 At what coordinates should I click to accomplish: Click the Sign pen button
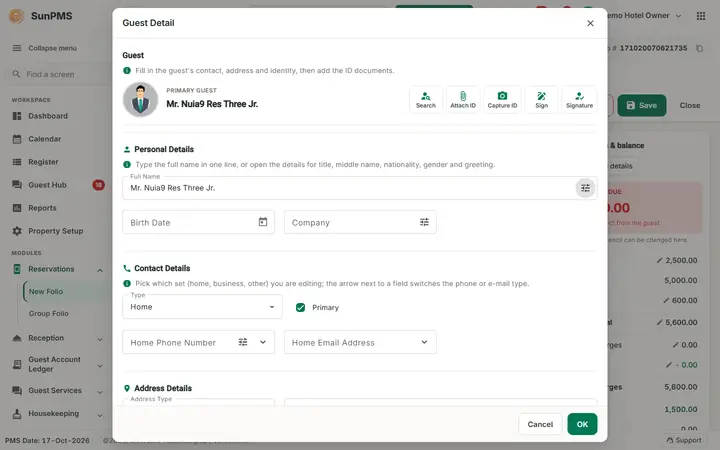[x=541, y=99]
